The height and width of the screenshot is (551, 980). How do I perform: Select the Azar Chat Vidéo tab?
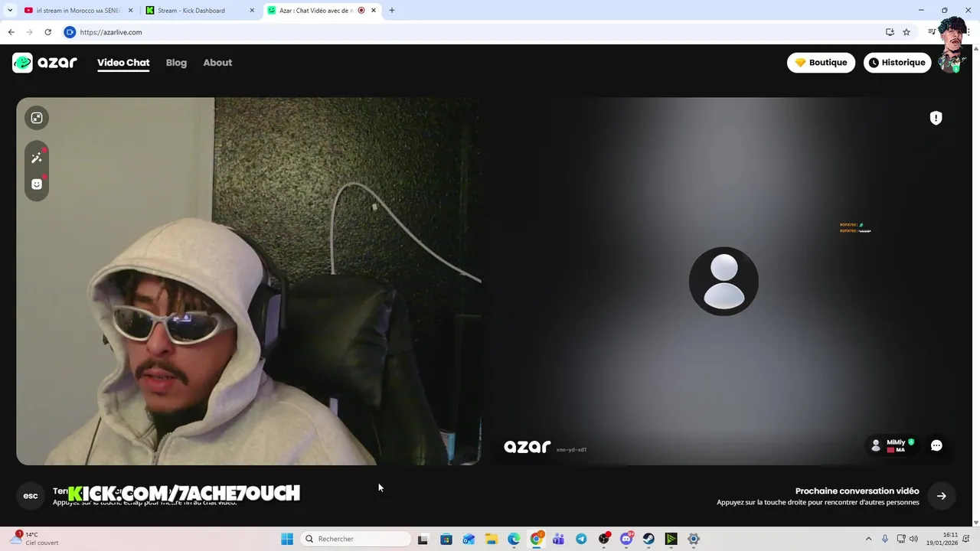tap(322, 11)
